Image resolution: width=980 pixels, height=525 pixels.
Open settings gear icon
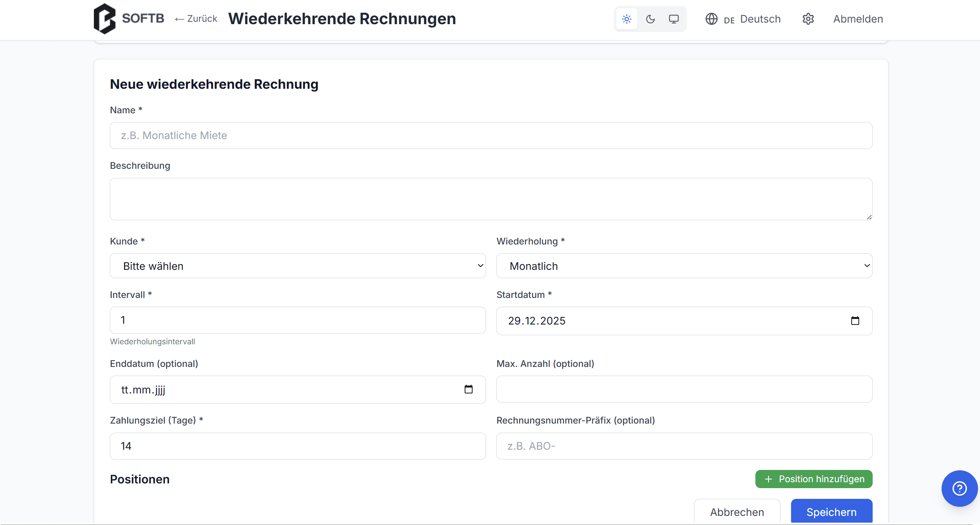(808, 19)
